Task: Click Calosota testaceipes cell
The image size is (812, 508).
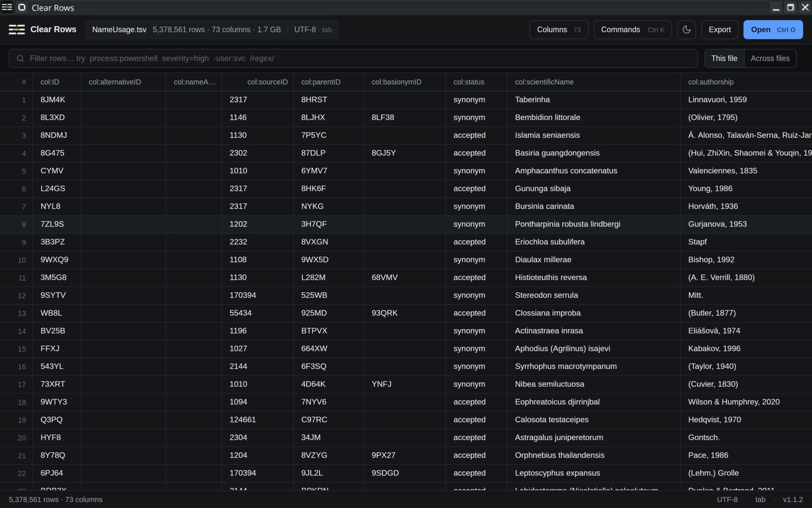Action: (x=593, y=420)
